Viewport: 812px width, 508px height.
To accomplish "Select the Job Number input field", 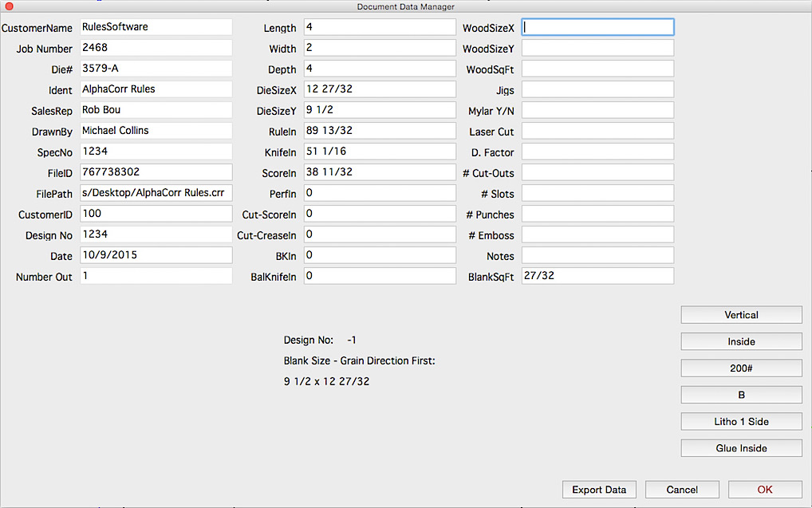I will click(156, 48).
